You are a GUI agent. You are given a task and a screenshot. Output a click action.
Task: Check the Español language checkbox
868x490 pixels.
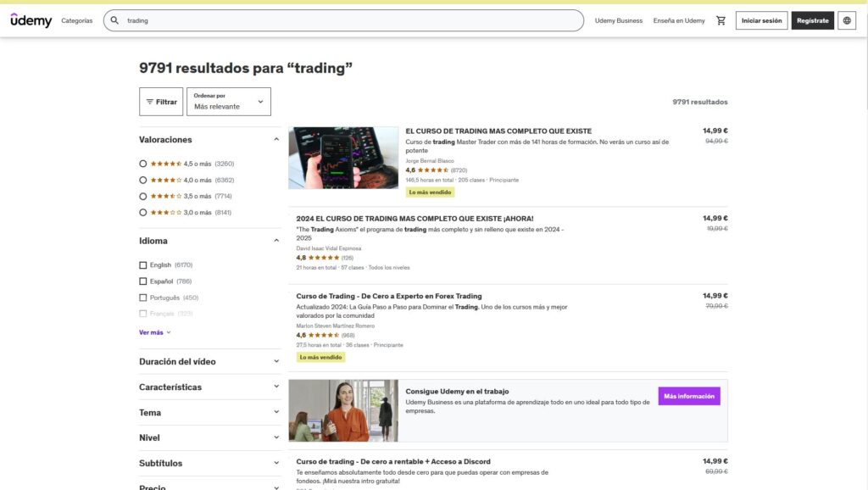tap(142, 281)
